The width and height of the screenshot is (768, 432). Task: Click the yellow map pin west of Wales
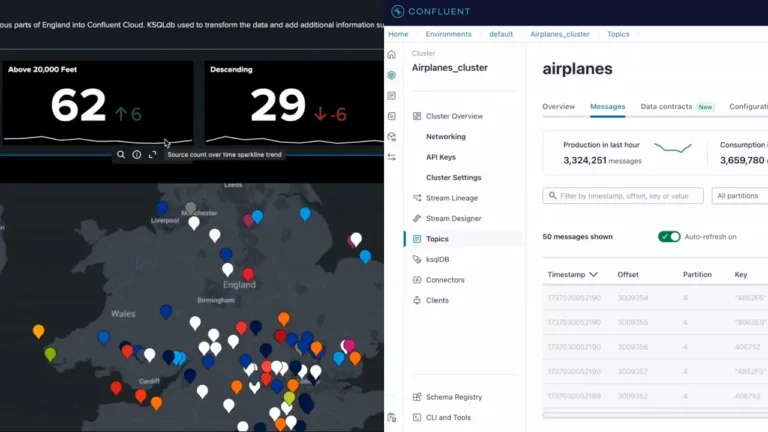click(x=39, y=331)
